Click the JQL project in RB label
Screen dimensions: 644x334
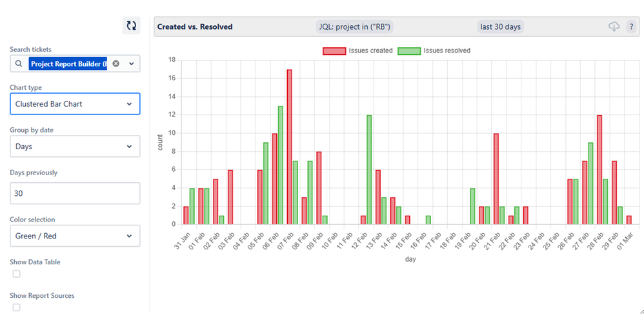point(355,26)
